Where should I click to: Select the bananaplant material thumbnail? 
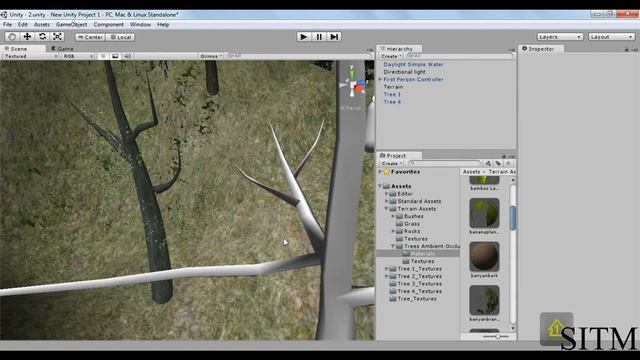484,213
